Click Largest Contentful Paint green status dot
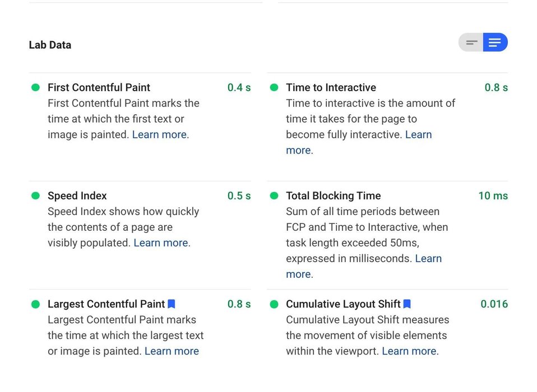Screen dimensions: 537x392 (x=35, y=304)
